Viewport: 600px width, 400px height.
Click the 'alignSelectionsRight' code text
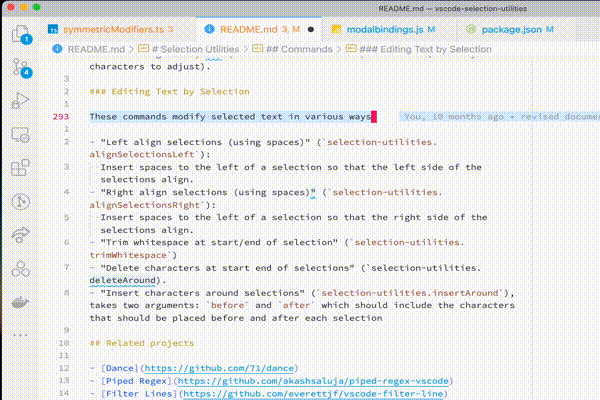tap(145, 205)
